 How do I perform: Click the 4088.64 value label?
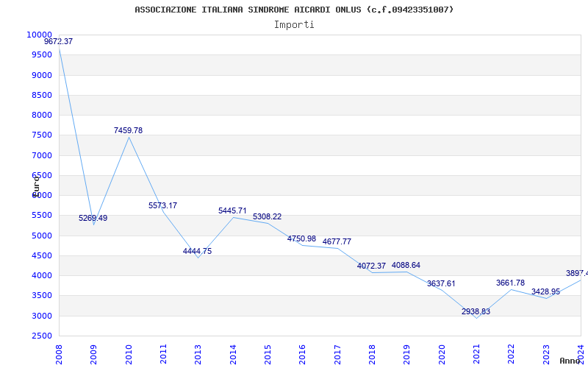pyautogui.click(x=406, y=265)
